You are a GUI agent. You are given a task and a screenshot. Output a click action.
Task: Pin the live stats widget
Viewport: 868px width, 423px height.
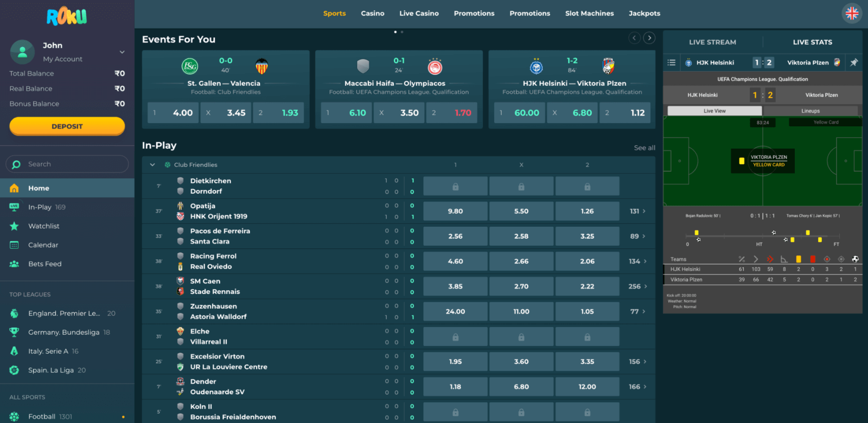click(x=854, y=62)
